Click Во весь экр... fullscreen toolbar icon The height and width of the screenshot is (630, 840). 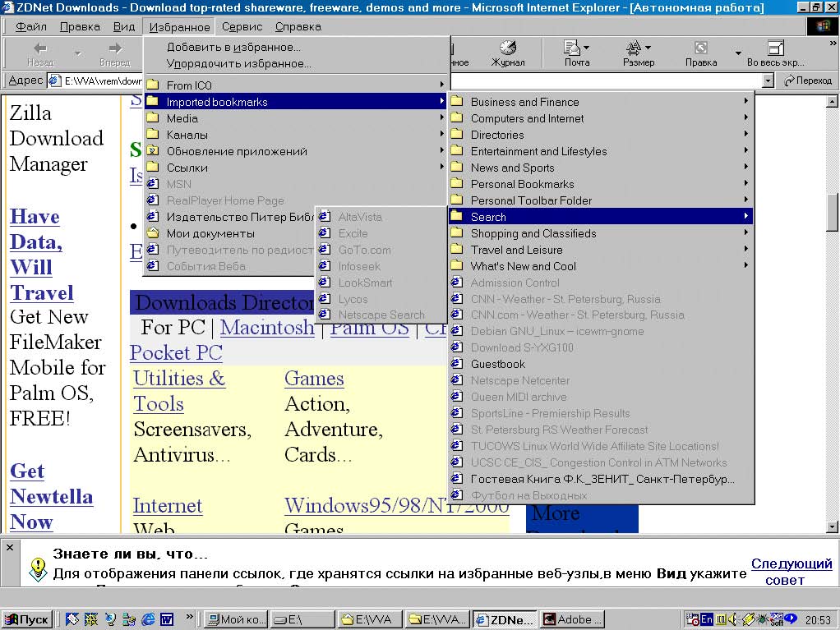tap(775, 53)
